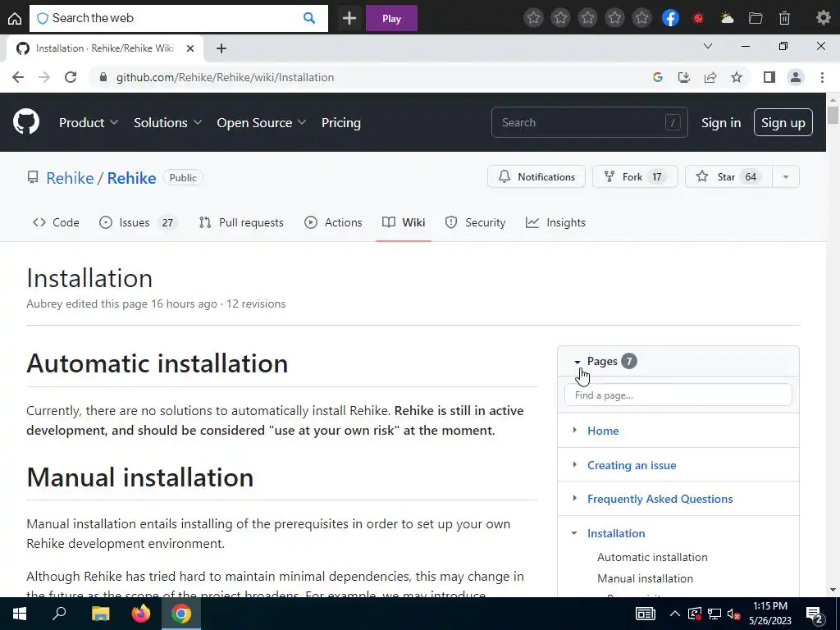Click the purple Play button
Viewport: 840px width, 630px height.
point(391,18)
